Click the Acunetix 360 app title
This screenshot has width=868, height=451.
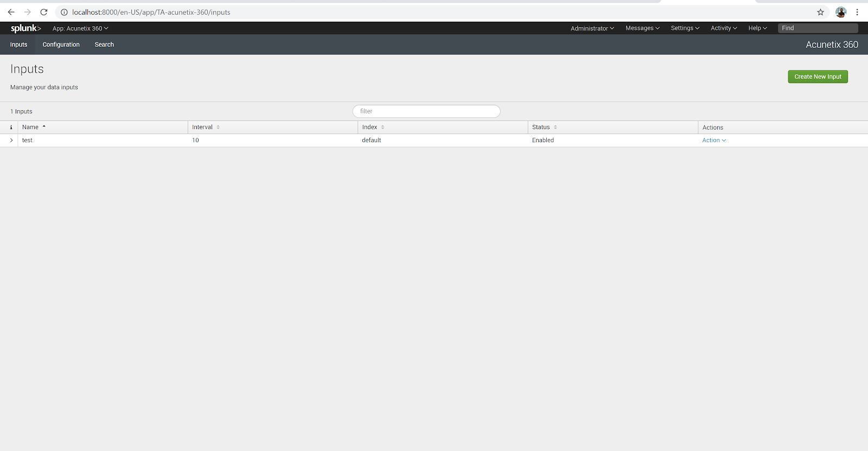click(x=832, y=45)
